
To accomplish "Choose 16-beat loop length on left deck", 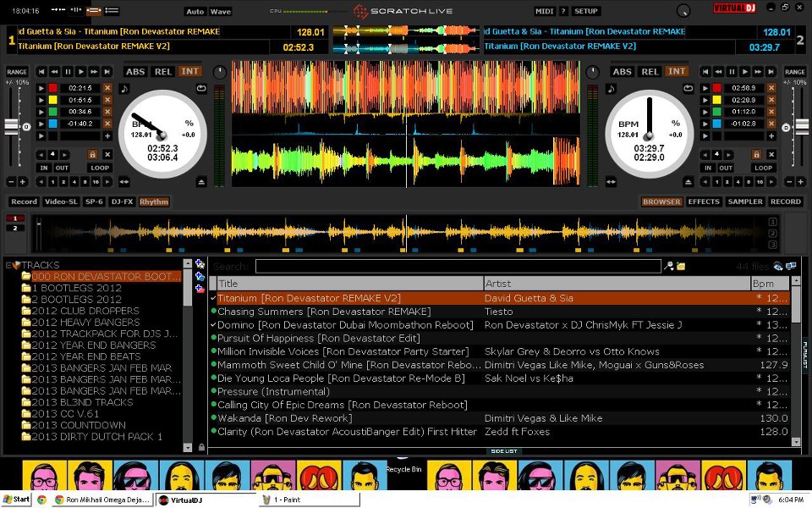I will [96, 182].
